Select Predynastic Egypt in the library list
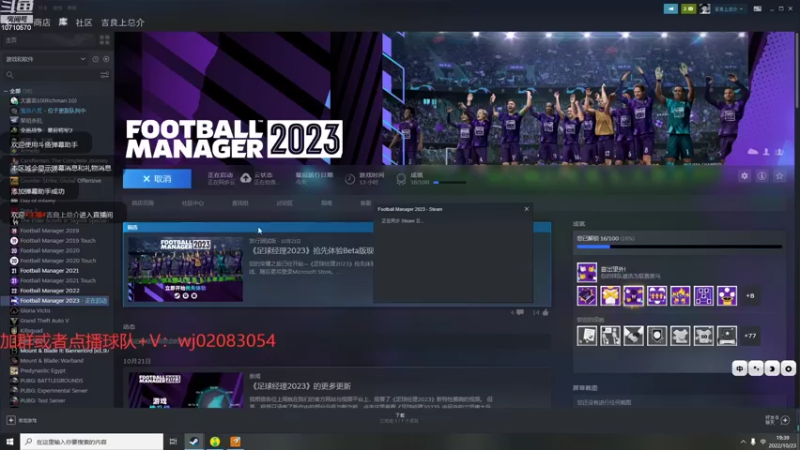The height and width of the screenshot is (450, 800). (x=43, y=370)
